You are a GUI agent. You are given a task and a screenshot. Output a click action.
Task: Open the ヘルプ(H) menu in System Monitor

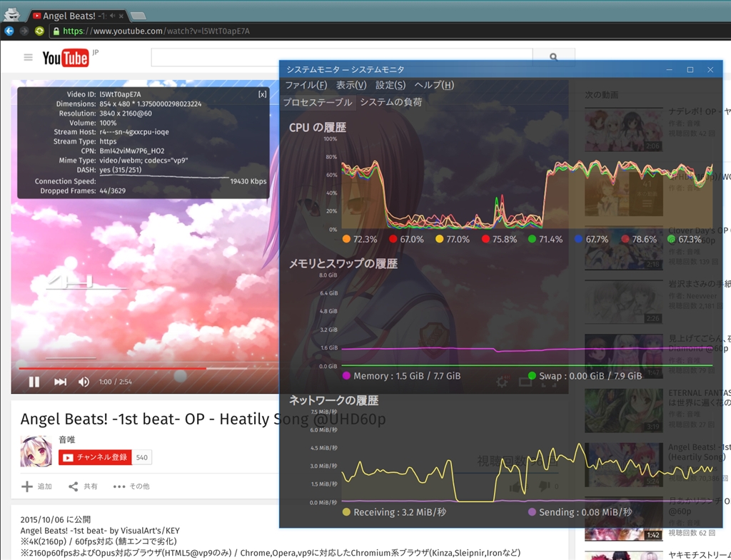[x=434, y=86]
